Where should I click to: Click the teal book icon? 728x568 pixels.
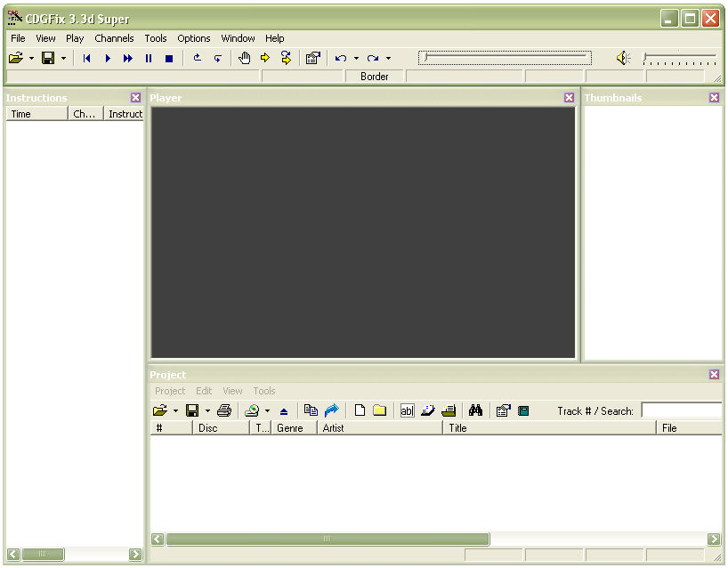523,411
